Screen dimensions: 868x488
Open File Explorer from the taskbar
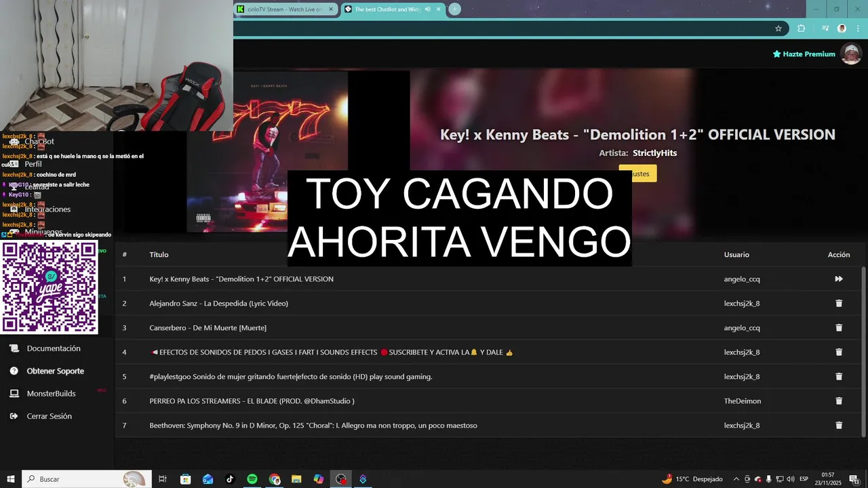[x=296, y=479]
